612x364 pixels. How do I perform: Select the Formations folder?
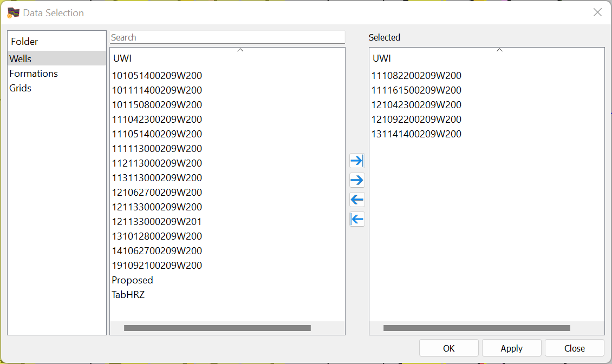pyautogui.click(x=34, y=73)
